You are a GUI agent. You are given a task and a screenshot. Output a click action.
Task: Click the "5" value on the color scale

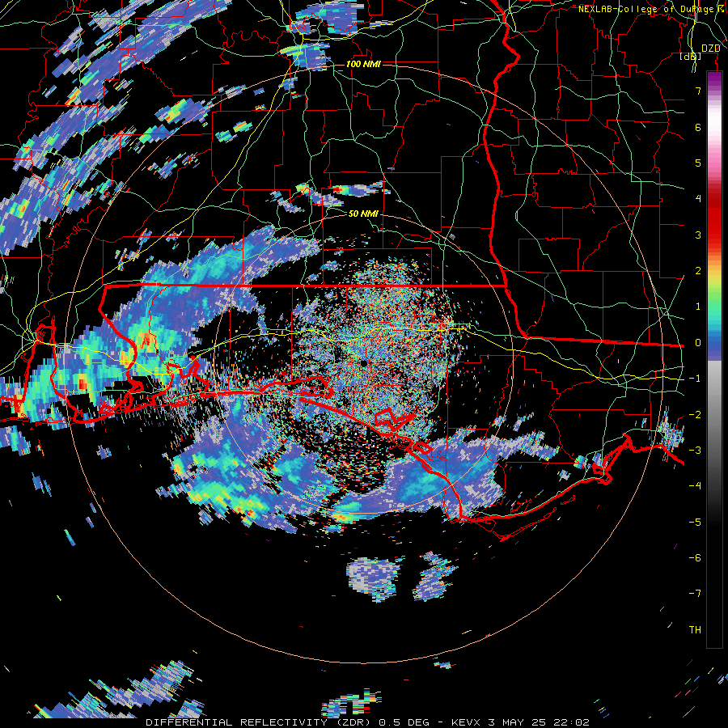698,163
